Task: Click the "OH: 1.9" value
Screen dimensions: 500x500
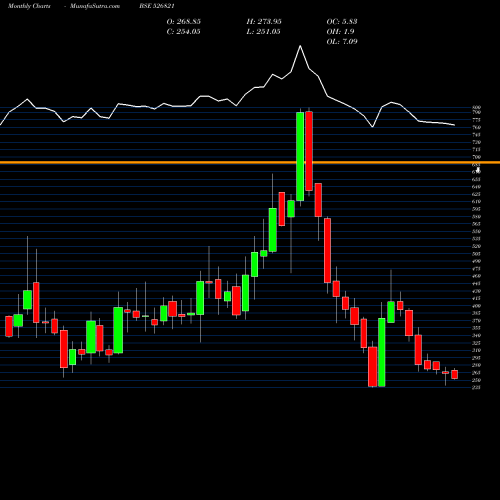Action: (x=340, y=32)
